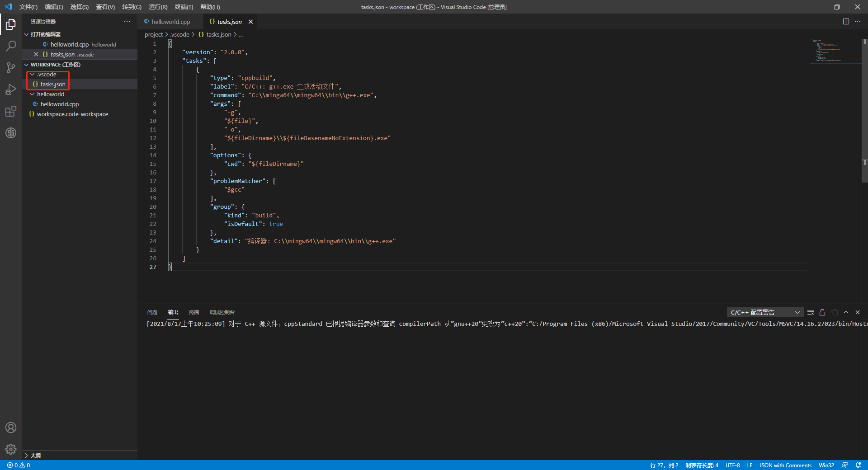The height and width of the screenshot is (470, 868).
Task: Click .vscode in the breadcrumb
Action: click(x=180, y=34)
